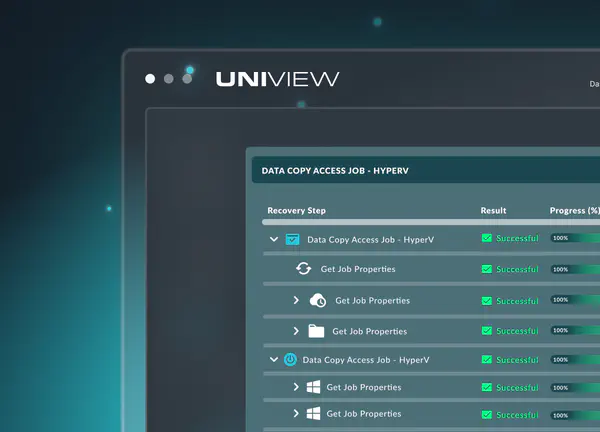Click the 100% value in the sync-icon row
Viewport: 600px width, 432px height.
[x=560, y=269]
